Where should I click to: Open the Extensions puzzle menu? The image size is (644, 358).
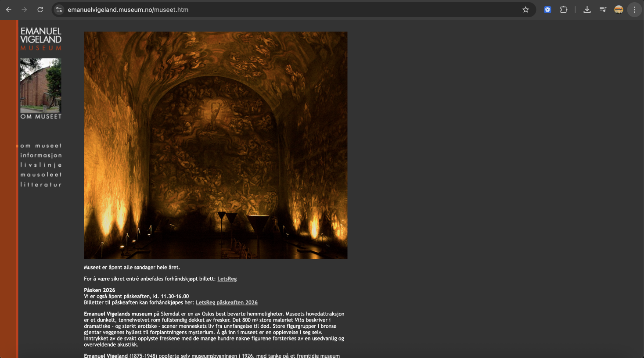coord(564,10)
